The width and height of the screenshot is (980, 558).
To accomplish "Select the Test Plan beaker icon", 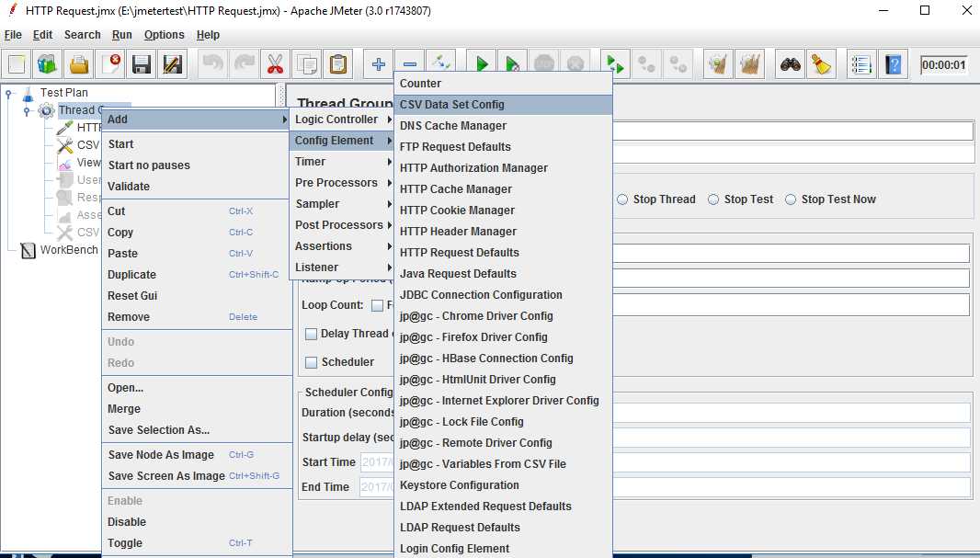I will point(28,93).
